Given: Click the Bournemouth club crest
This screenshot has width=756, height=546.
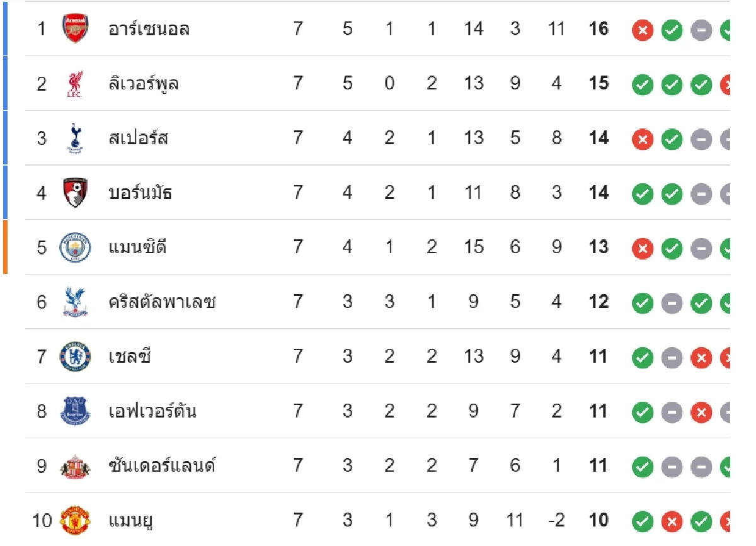Looking at the screenshot, I should (x=75, y=193).
